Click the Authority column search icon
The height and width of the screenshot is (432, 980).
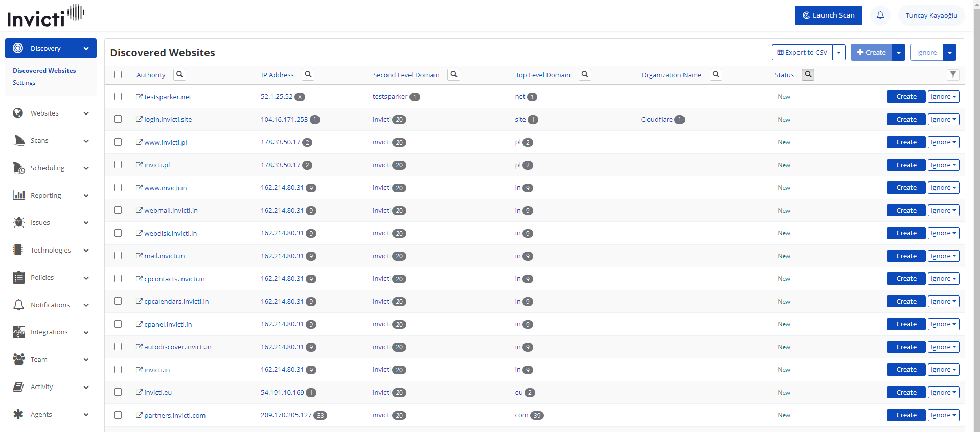[180, 75]
